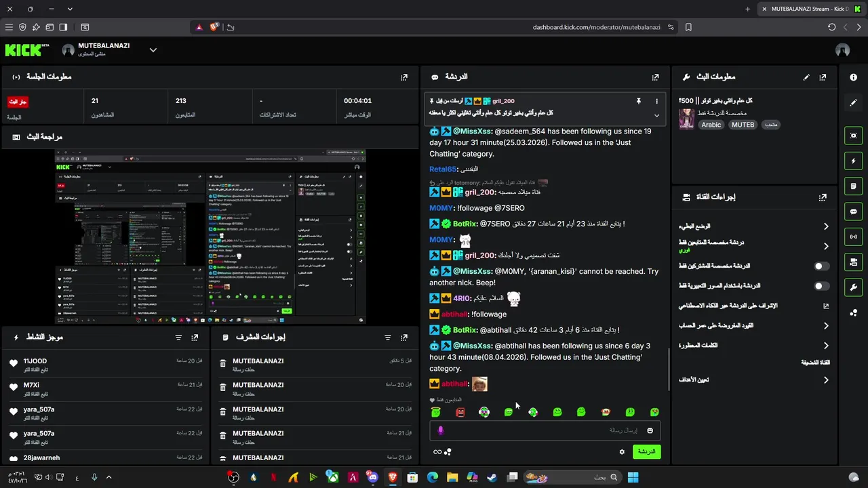Click the chat message input field

[x=545, y=430]
